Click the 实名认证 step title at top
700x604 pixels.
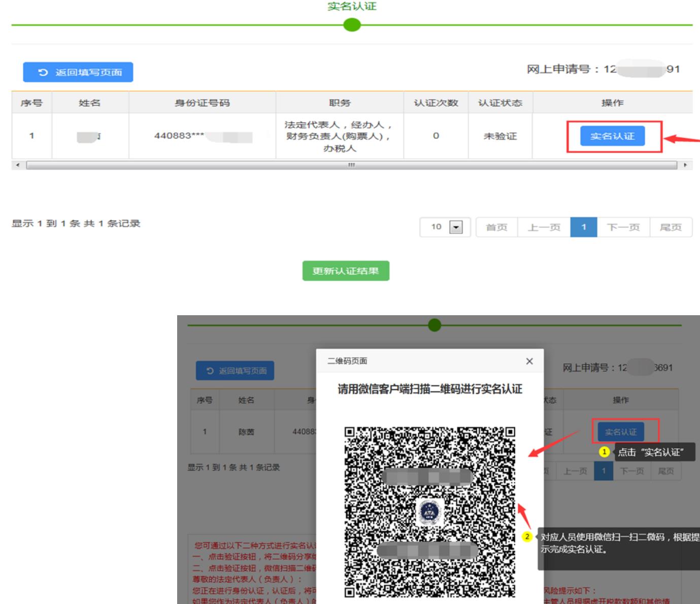(352, 6)
